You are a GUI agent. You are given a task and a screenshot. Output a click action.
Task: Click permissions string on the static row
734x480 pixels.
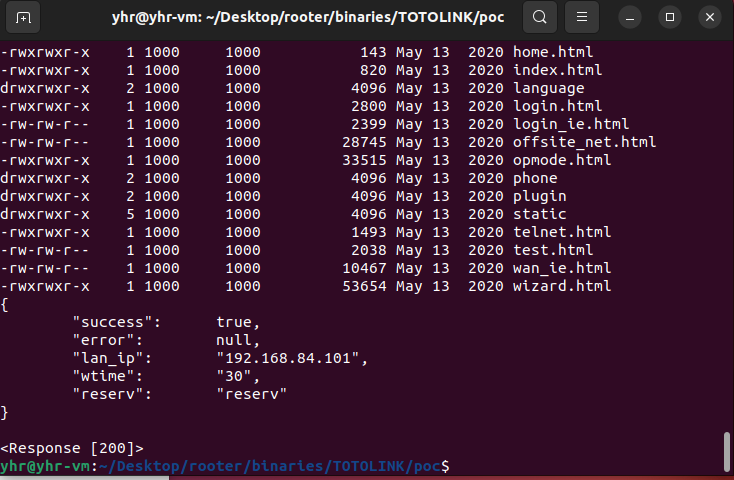[45, 214]
